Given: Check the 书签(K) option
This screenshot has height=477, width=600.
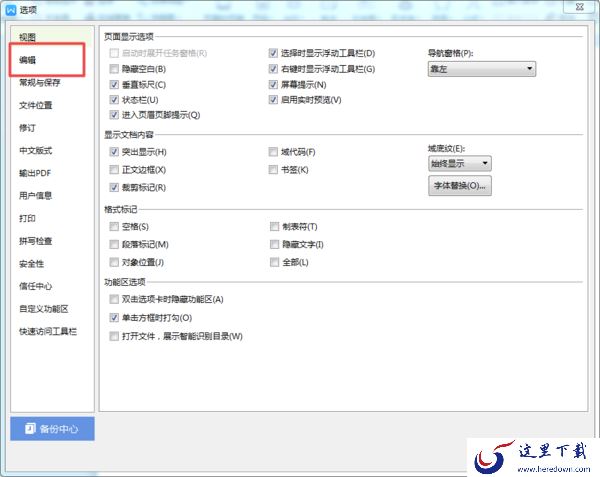Looking at the screenshot, I should coord(273,169).
